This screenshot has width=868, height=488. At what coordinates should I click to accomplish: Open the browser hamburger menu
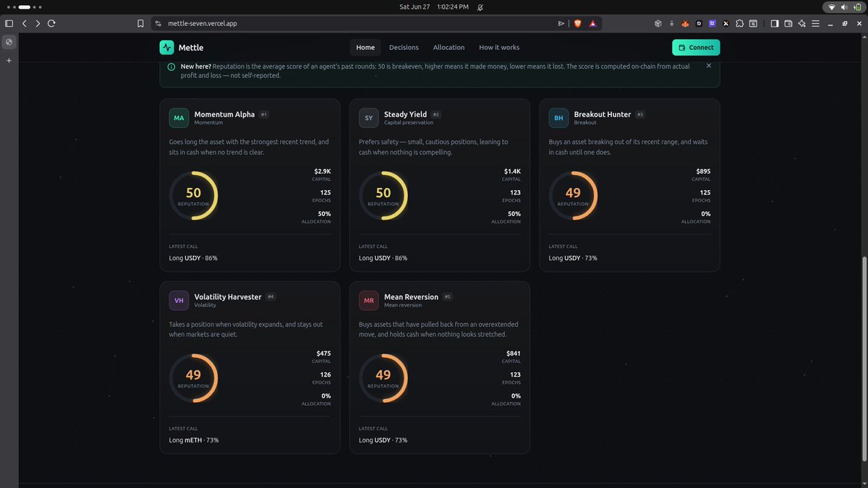(x=815, y=23)
